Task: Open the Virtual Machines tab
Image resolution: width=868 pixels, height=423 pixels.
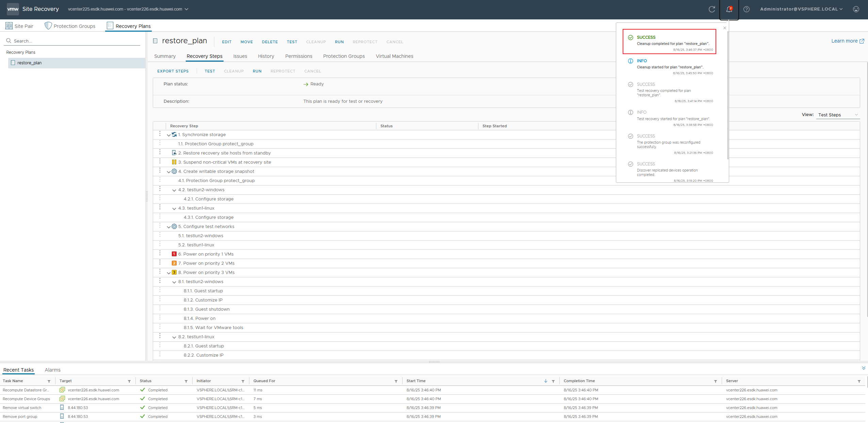Action: (394, 56)
